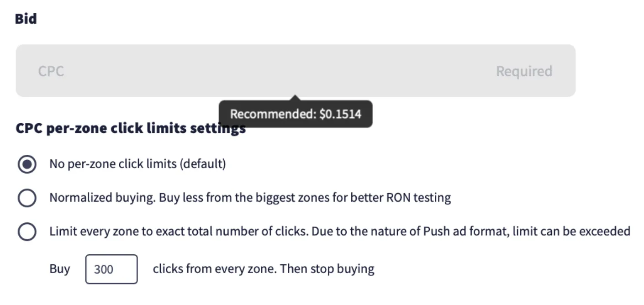Click the CPC placeholder text
Viewport: 644px width, 305px height.
click(x=51, y=71)
